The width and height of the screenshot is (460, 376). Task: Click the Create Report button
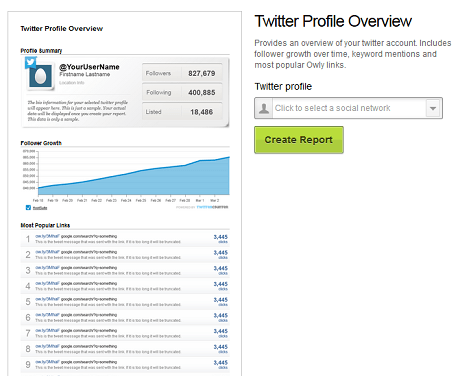(299, 140)
